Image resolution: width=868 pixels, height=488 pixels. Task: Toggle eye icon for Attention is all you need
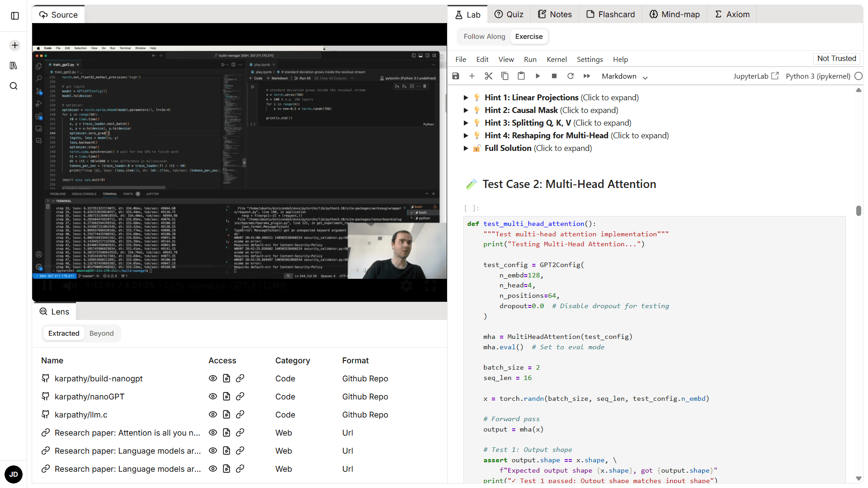213,432
